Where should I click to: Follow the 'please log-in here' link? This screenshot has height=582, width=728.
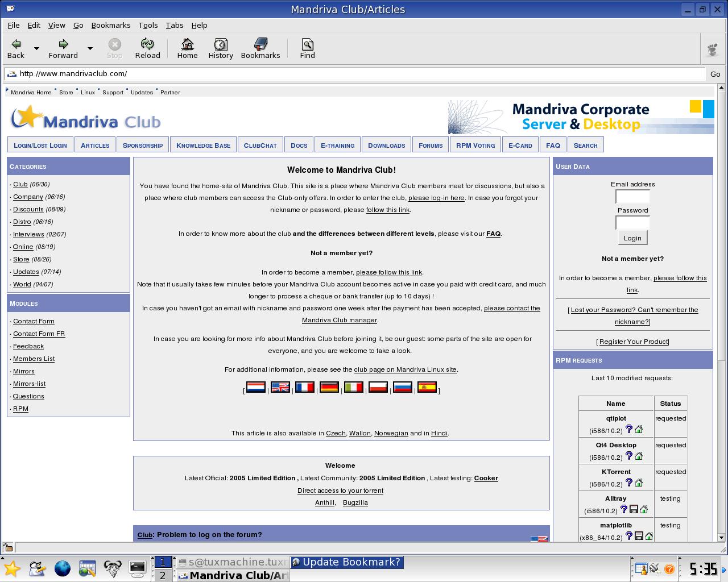click(x=436, y=198)
